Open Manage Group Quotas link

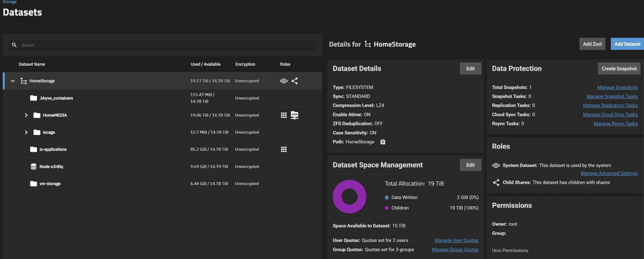(455, 250)
